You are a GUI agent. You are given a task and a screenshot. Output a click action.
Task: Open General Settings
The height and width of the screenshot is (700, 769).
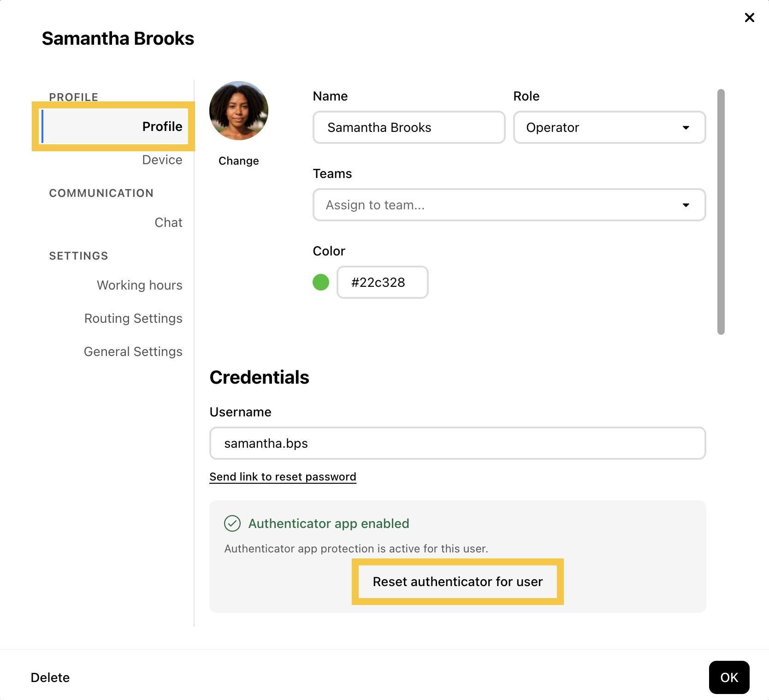pyautogui.click(x=133, y=351)
